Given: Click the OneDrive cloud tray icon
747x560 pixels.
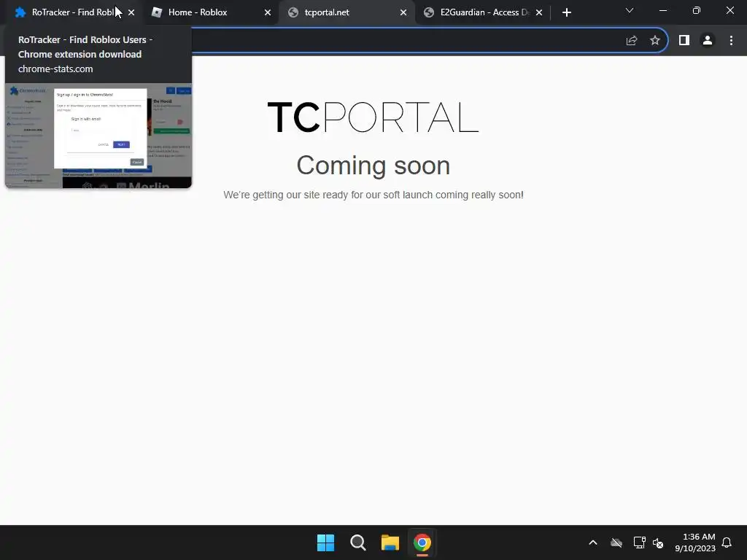Looking at the screenshot, I should click(616, 542).
